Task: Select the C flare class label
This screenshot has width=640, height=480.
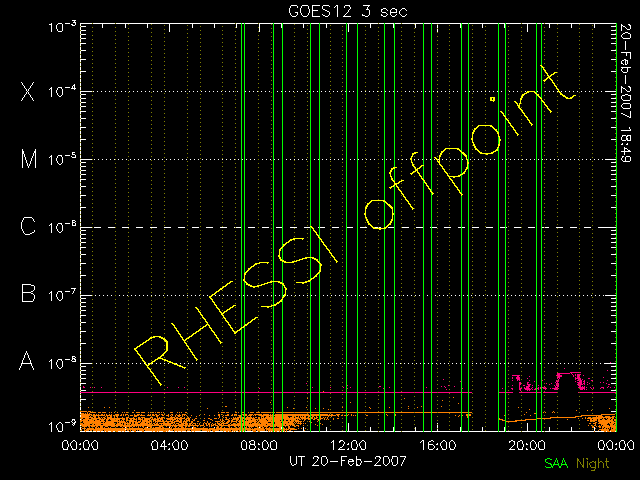Action: 28,226
